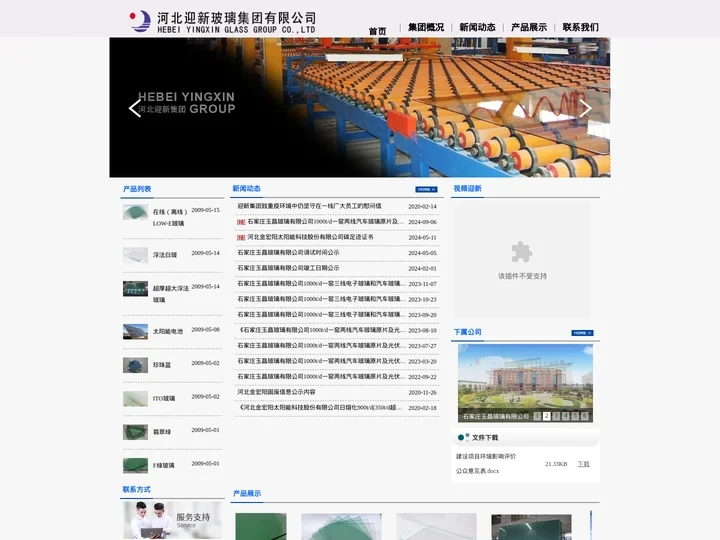This screenshot has width=720, height=540.
Task: Open 河北金宏阳太阳能 news dated 2024-05-11
Action: [x=310, y=237]
